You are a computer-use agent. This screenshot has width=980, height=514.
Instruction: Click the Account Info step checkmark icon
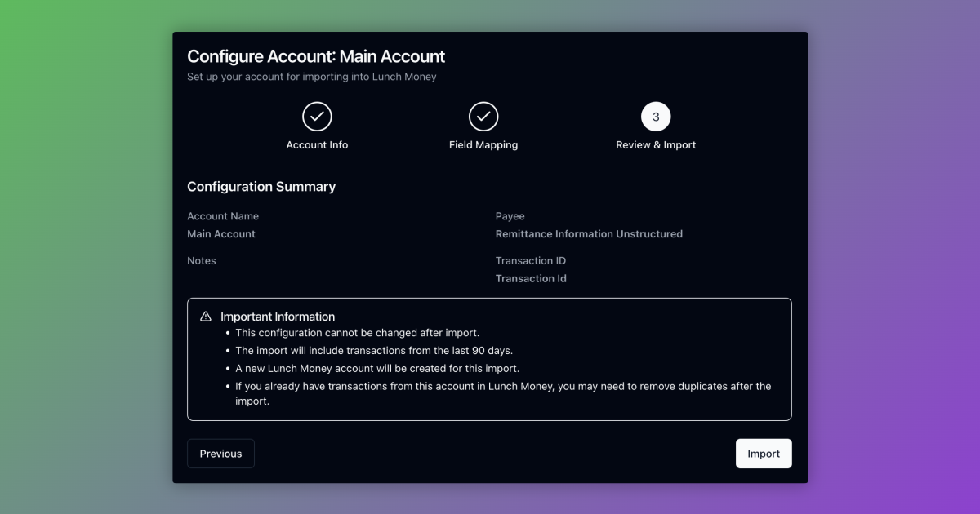tap(317, 117)
